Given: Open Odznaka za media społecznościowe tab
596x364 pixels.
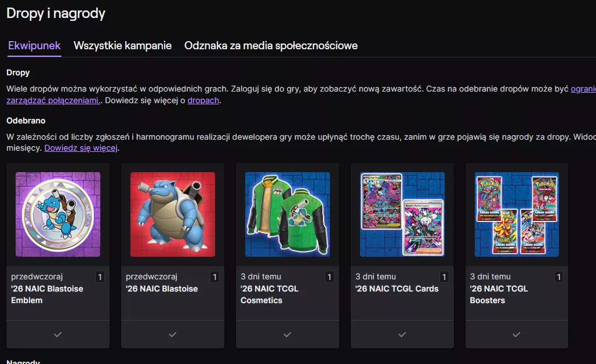Looking at the screenshot, I should (271, 46).
